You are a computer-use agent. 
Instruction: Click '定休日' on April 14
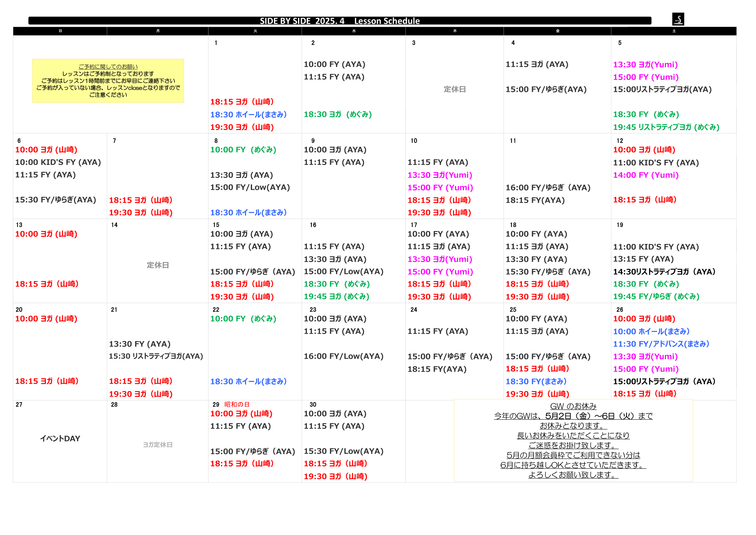(x=158, y=265)
